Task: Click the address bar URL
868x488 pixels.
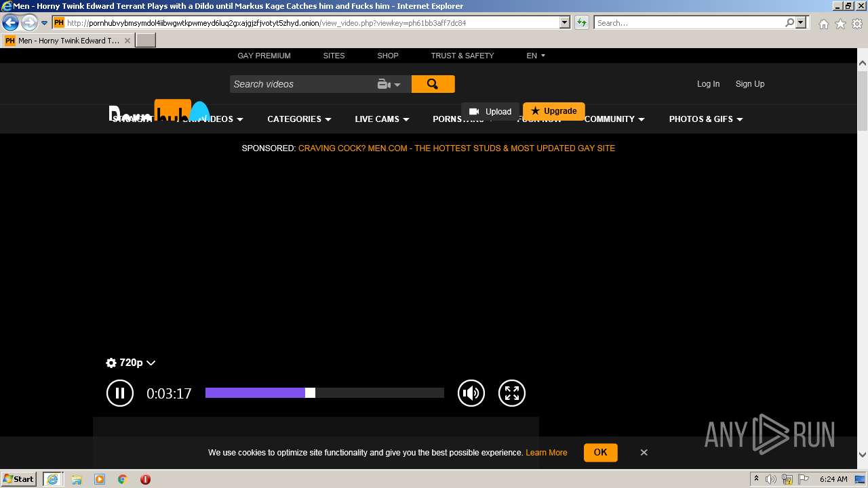Action: (x=266, y=23)
